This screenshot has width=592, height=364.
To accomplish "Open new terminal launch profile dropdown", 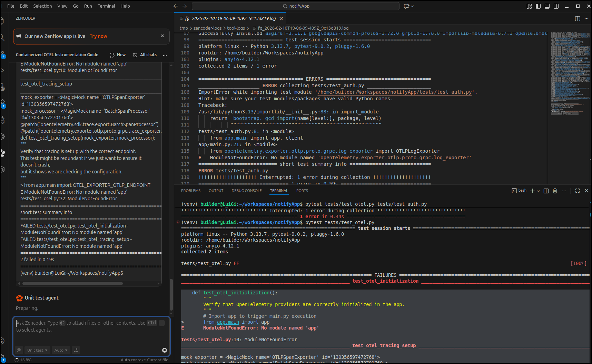I will coord(538,191).
